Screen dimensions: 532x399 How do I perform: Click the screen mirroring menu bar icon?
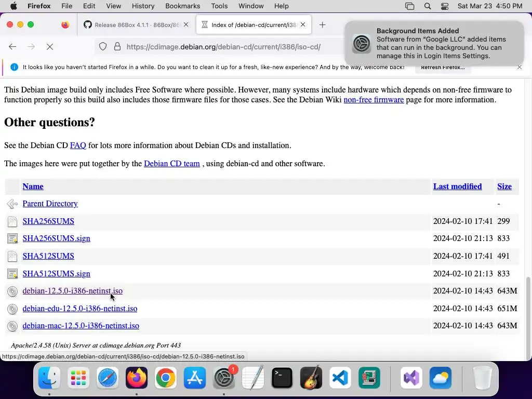tap(409, 6)
